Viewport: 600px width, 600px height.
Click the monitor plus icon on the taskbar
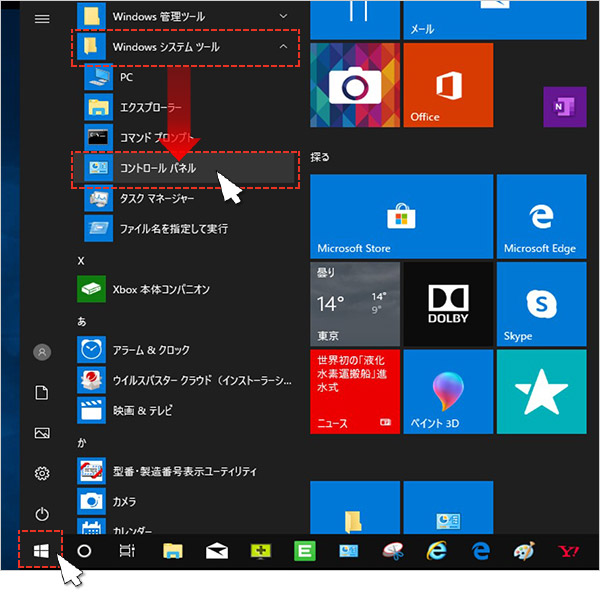pos(261,551)
